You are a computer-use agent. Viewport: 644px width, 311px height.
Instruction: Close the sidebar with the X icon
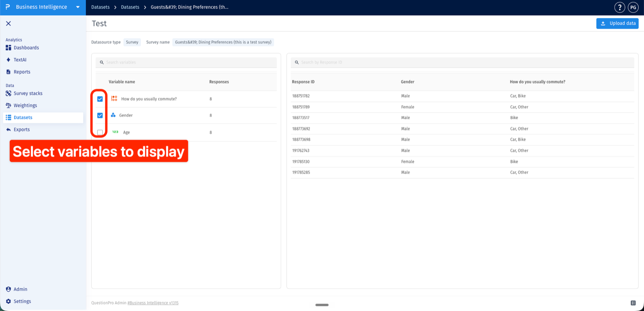(x=8, y=23)
